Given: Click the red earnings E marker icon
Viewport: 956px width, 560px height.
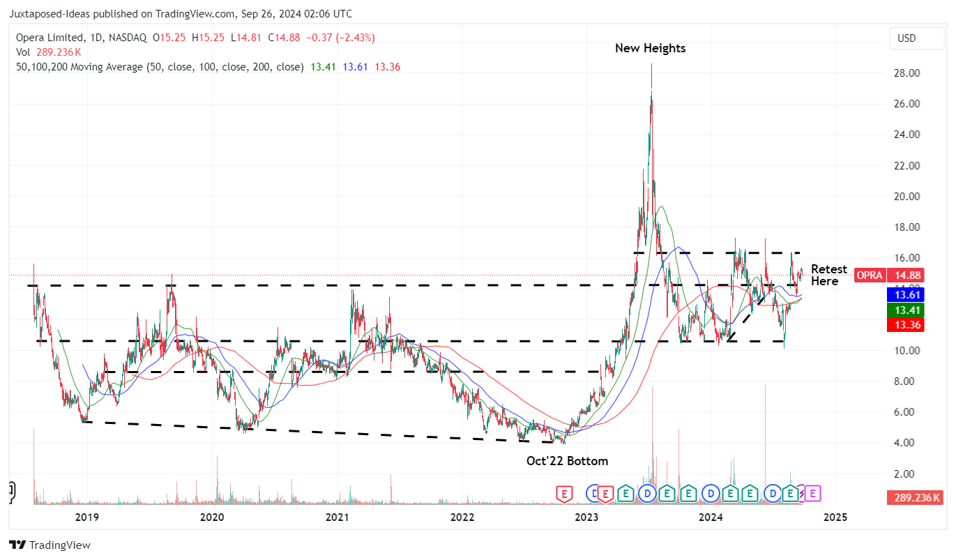Looking at the screenshot, I should [x=563, y=493].
